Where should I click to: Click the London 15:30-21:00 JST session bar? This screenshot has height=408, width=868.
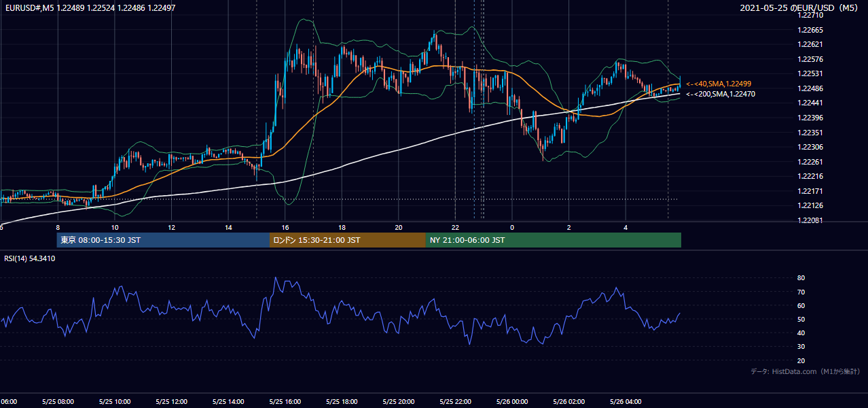(348, 240)
